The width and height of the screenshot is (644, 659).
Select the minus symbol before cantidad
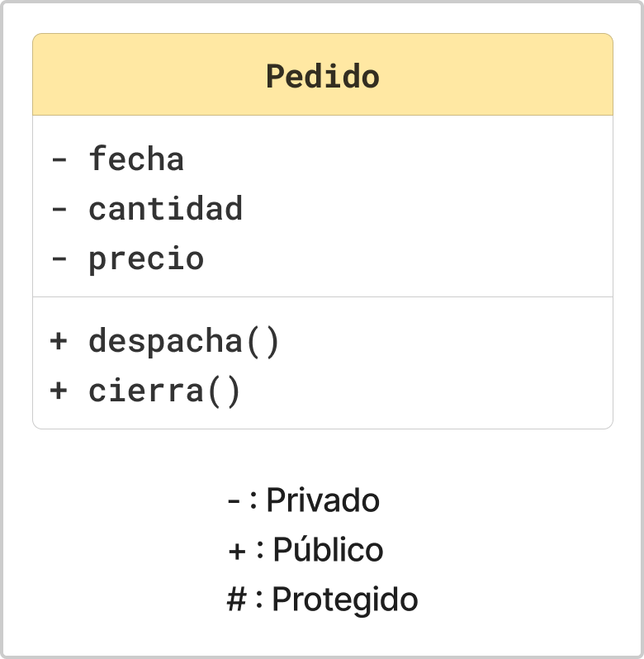click(59, 209)
